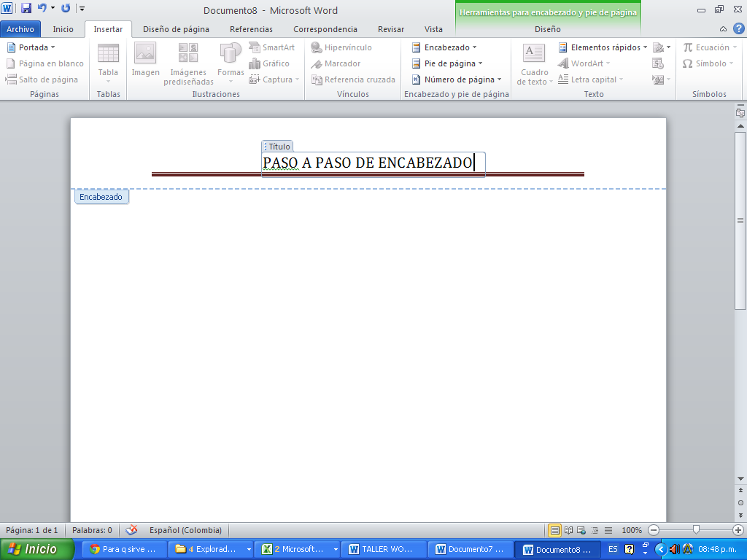
Task: Select Web Layout view button
Action: pos(581,530)
